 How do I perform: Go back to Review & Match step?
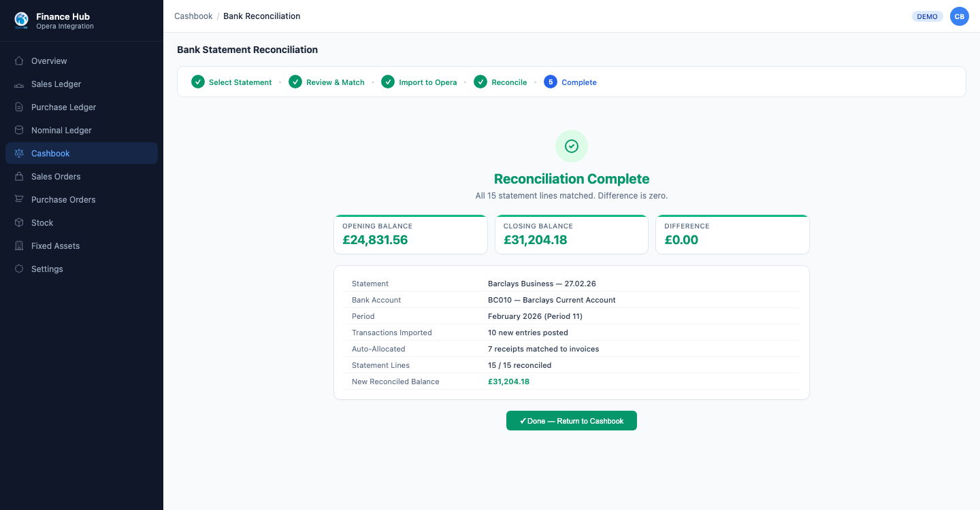327,82
